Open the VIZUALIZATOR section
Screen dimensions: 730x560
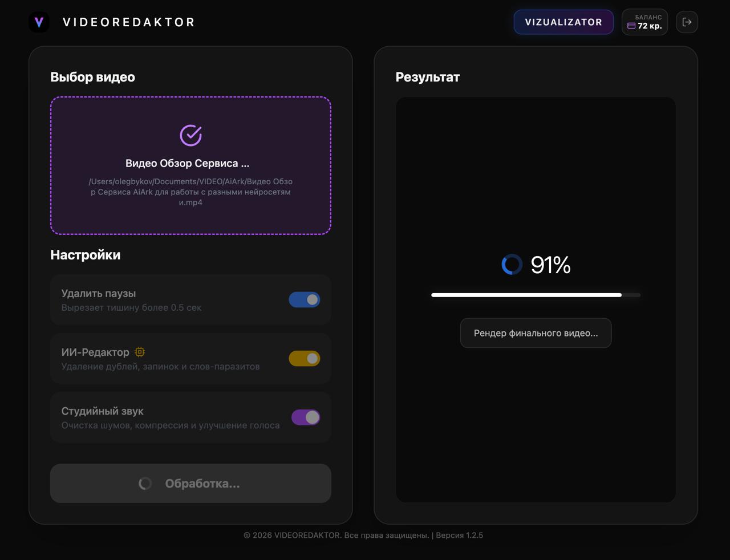pos(563,22)
